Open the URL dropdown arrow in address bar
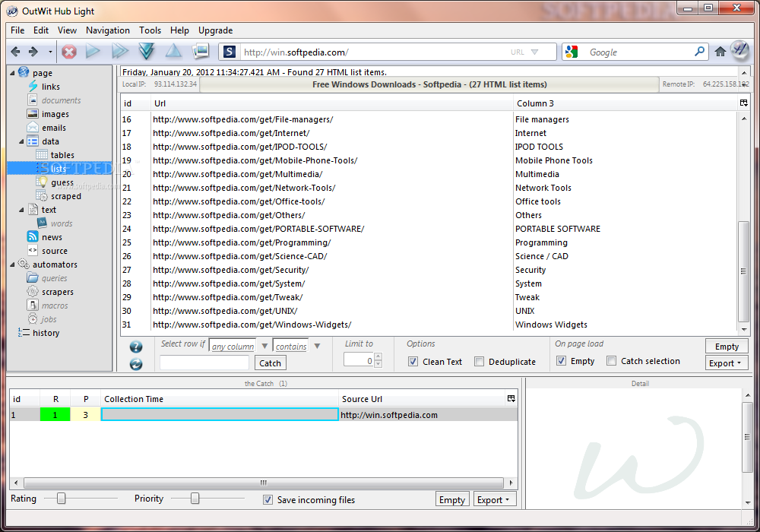 click(x=534, y=52)
